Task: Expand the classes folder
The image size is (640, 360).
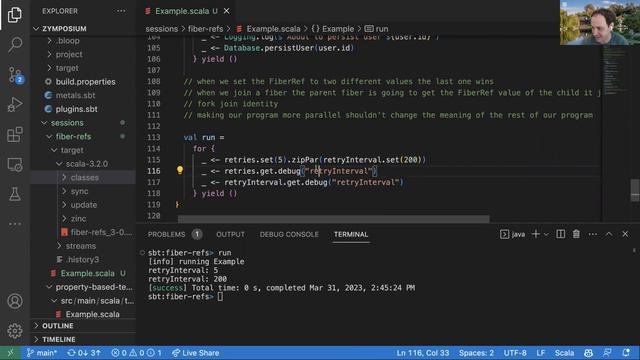Action: coord(83,178)
